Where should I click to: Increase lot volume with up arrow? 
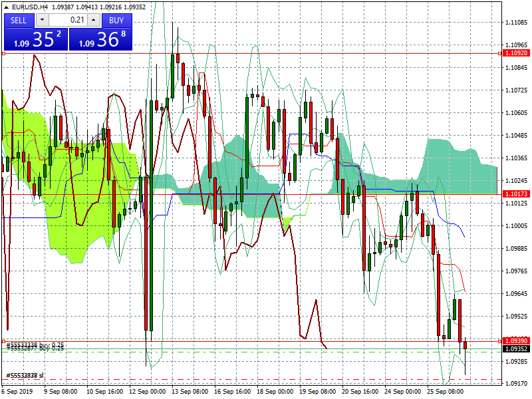tap(94, 20)
